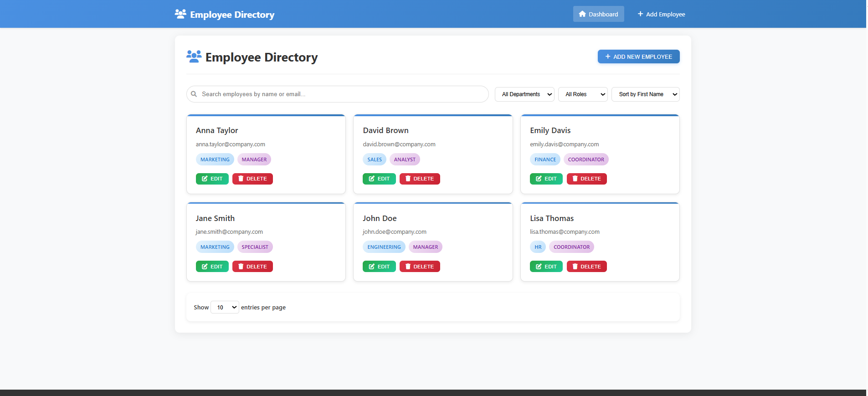Viewport: 868px width, 396px height.
Task: Click the email lisa.thomas@company.com
Action: pyautogui.click(x=565, y=232)
